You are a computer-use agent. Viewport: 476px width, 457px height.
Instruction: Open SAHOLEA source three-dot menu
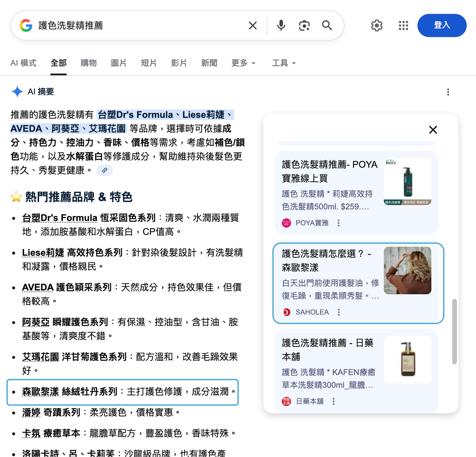tap(339, 312)
